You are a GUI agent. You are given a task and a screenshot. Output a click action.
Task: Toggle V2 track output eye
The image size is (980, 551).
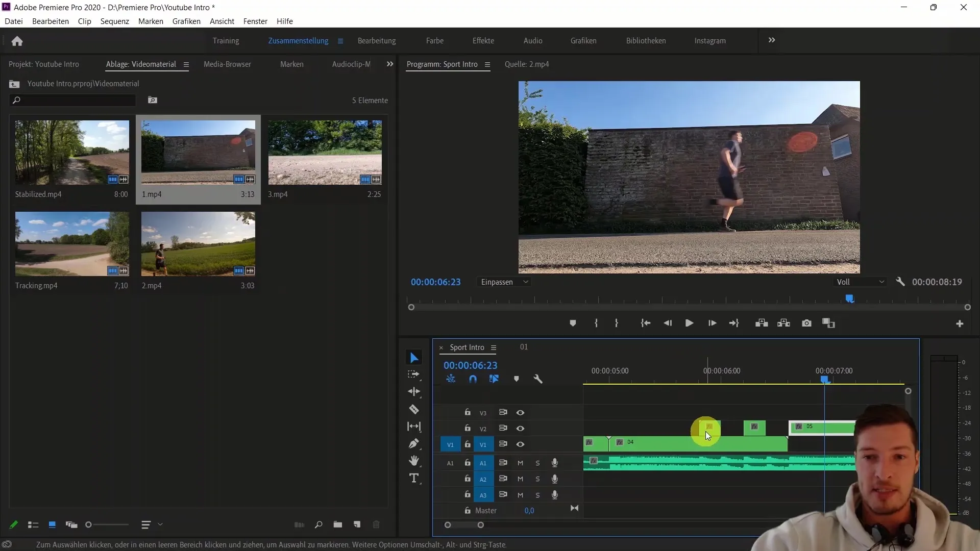(x=520, y=429)
